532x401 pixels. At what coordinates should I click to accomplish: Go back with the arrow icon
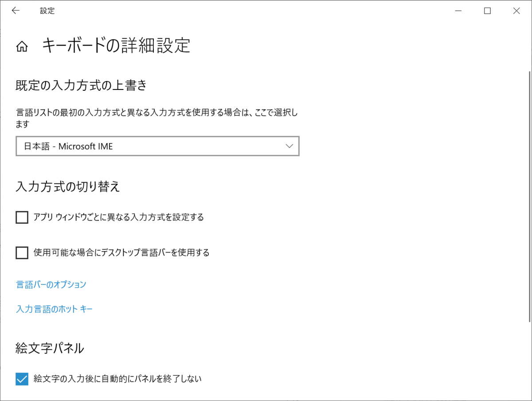(x=16, y=11)
